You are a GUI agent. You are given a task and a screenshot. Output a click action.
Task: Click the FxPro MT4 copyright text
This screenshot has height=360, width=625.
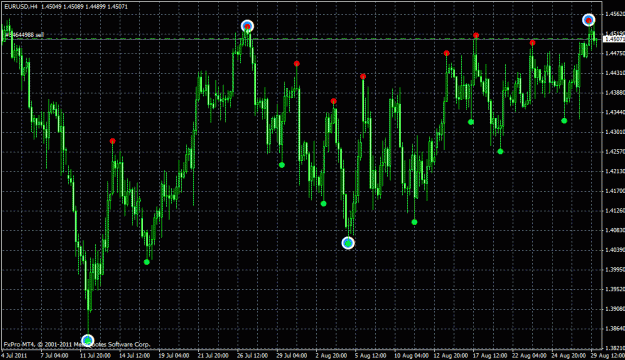(77, 344)
